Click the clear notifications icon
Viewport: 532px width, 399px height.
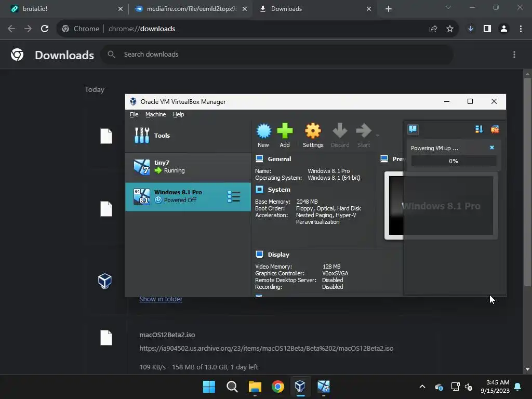coord(495,129)
